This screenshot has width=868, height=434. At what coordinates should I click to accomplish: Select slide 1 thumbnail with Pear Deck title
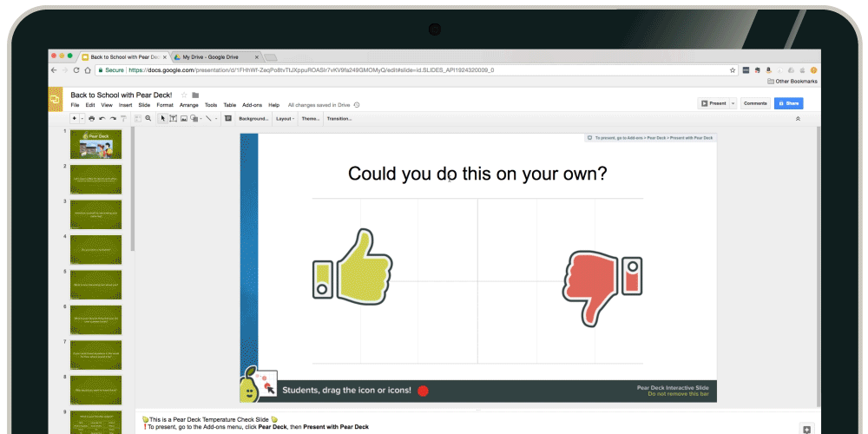click(95, 144)
